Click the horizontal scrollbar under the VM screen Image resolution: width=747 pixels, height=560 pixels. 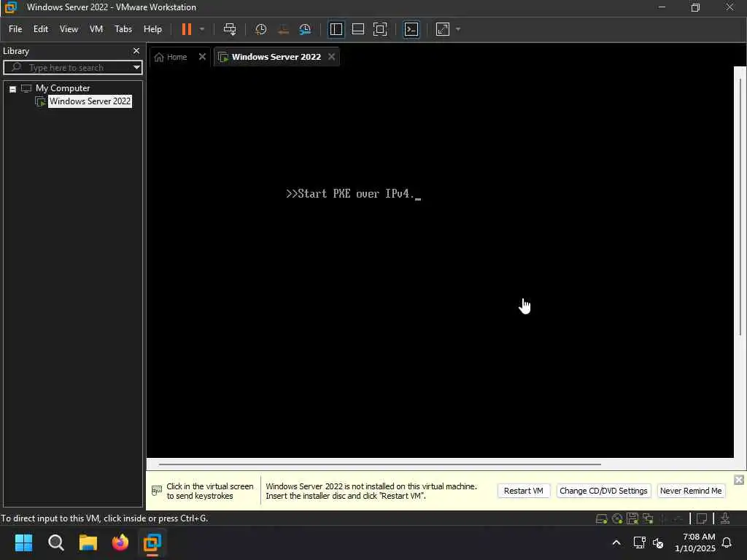click(379, 464)
